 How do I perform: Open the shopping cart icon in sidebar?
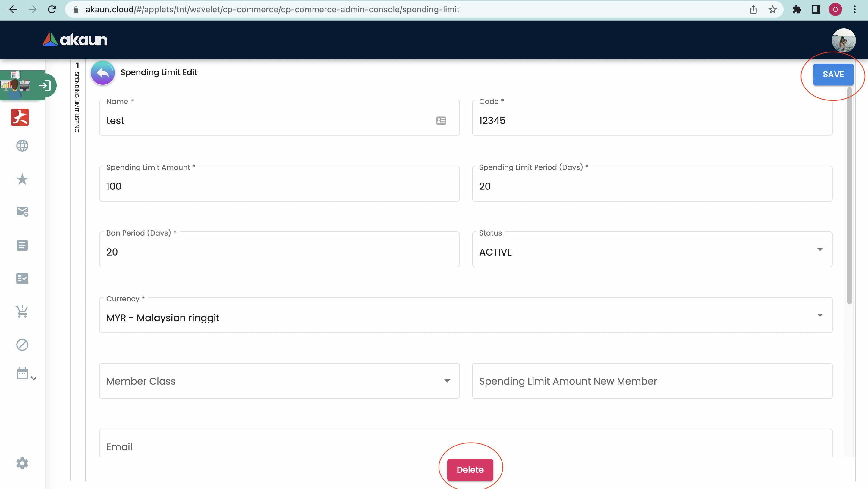pos(22,311)
